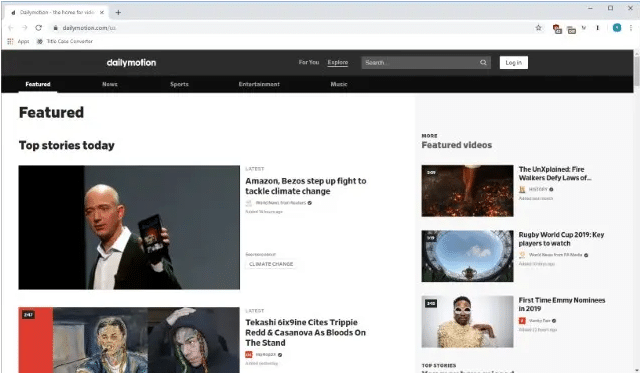
Task: Click the magnifier search icon
Action: click(x=483, y=62)
